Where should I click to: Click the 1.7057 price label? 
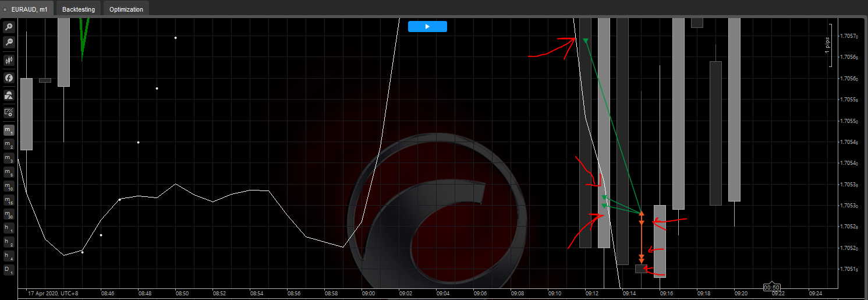(848, 37)
